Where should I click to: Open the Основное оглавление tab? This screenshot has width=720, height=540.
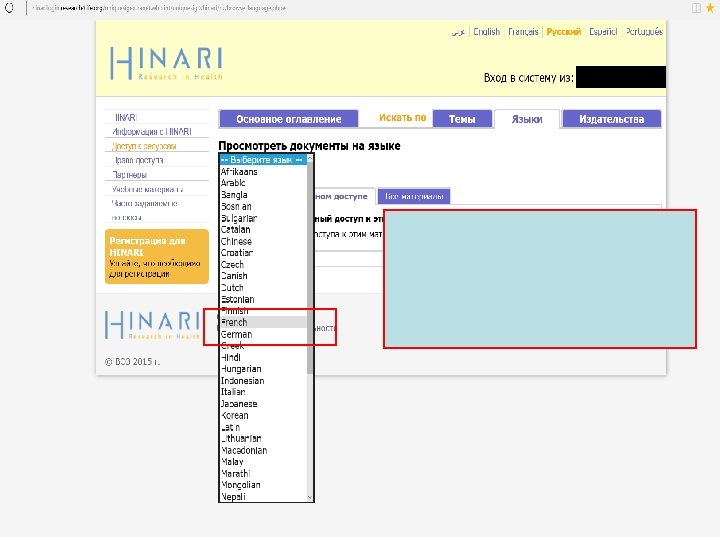click(288, 119)
